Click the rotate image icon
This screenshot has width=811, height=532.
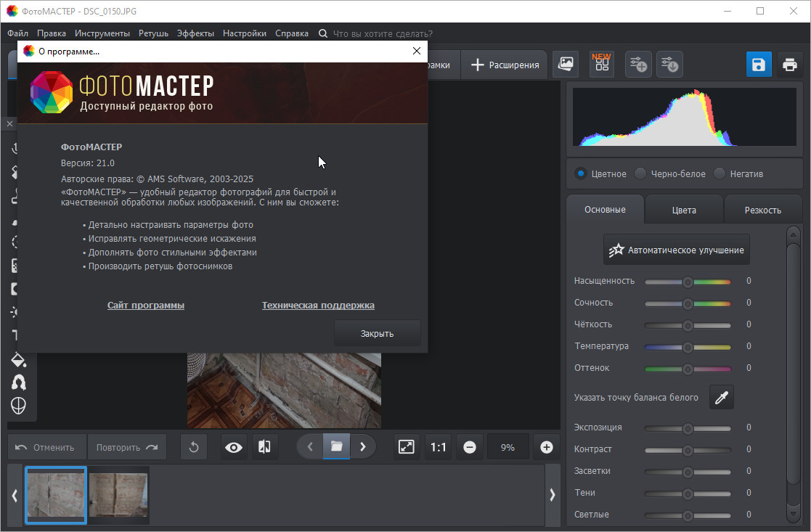pos(194,447)
